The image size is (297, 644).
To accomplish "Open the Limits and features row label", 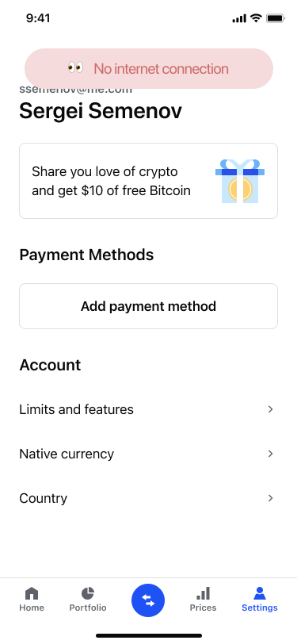I will click(x=76, y=409).
